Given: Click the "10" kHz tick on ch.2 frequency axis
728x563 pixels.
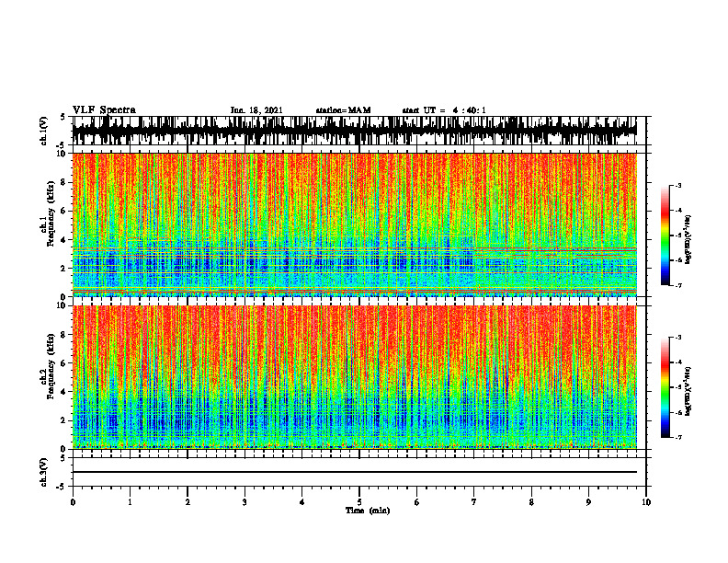Looking at the screenshot, I should pos(63,305).
